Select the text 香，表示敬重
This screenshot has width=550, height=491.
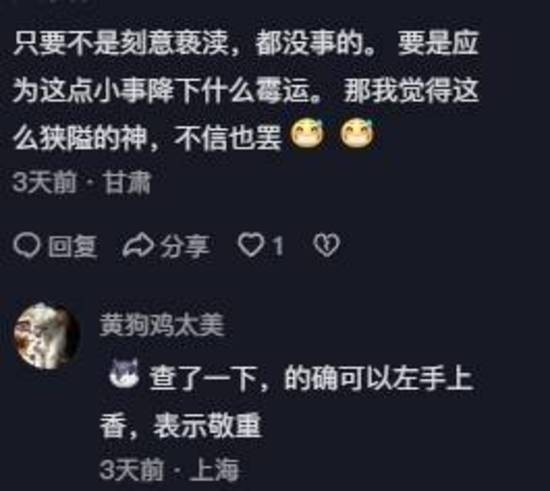pyautogui.click(x=181, y=425)
